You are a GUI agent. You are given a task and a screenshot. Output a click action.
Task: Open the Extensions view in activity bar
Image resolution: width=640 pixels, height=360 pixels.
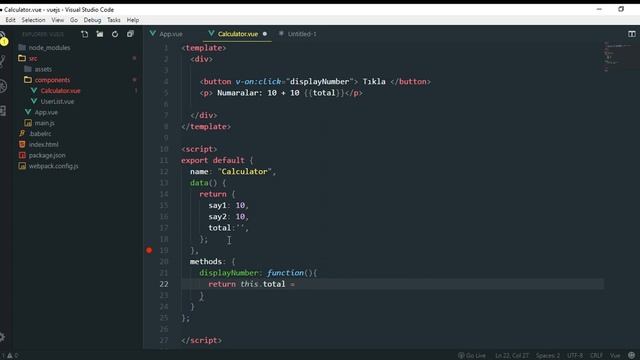[x=3, y=111]
